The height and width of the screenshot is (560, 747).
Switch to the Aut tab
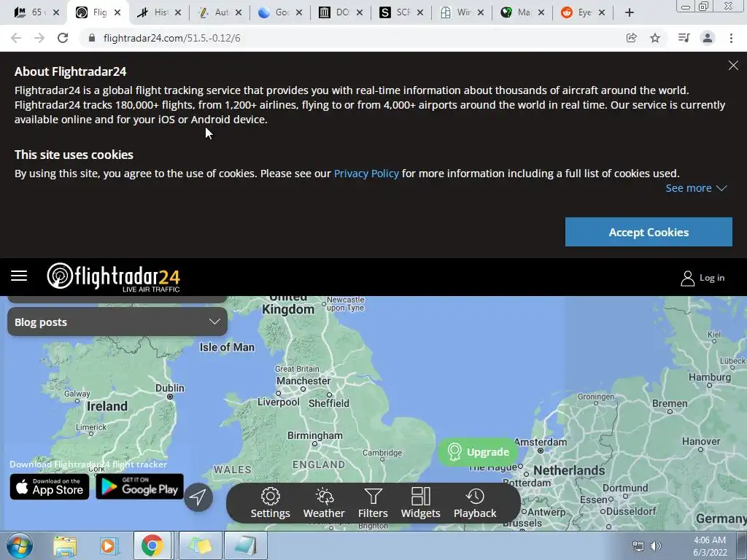click(x=220, y=12)
